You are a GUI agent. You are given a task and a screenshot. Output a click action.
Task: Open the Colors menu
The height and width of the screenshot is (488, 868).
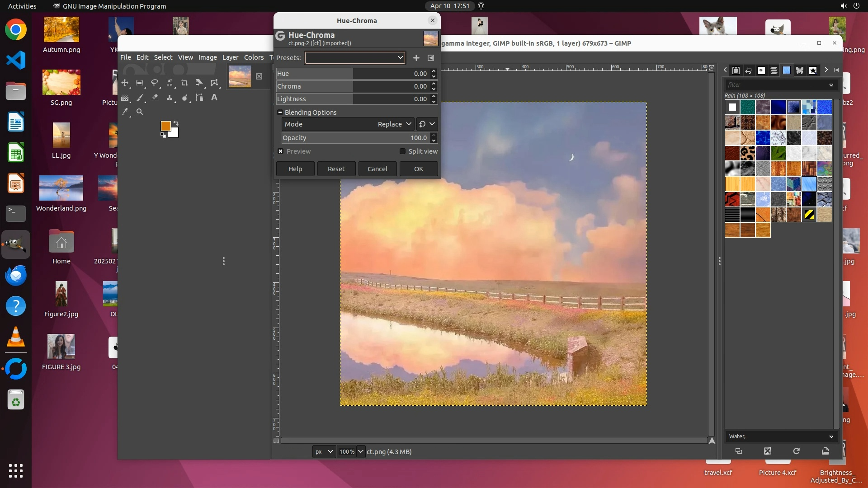[x=254, y=57]
